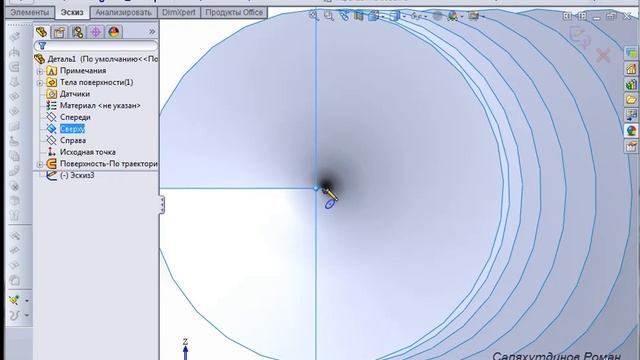
Task: Click the Previous View icon
Action: point(344,16)
